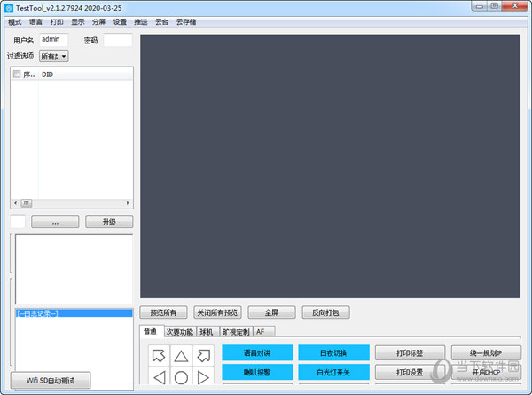Pan PTZ camera right with arrow
532x395 pixels.
point(204,376)
